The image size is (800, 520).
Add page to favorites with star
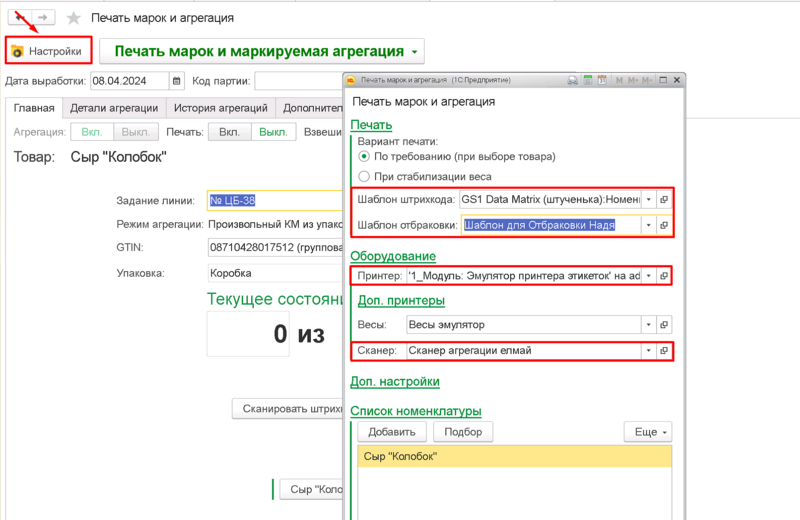click(x=73, y=18)
